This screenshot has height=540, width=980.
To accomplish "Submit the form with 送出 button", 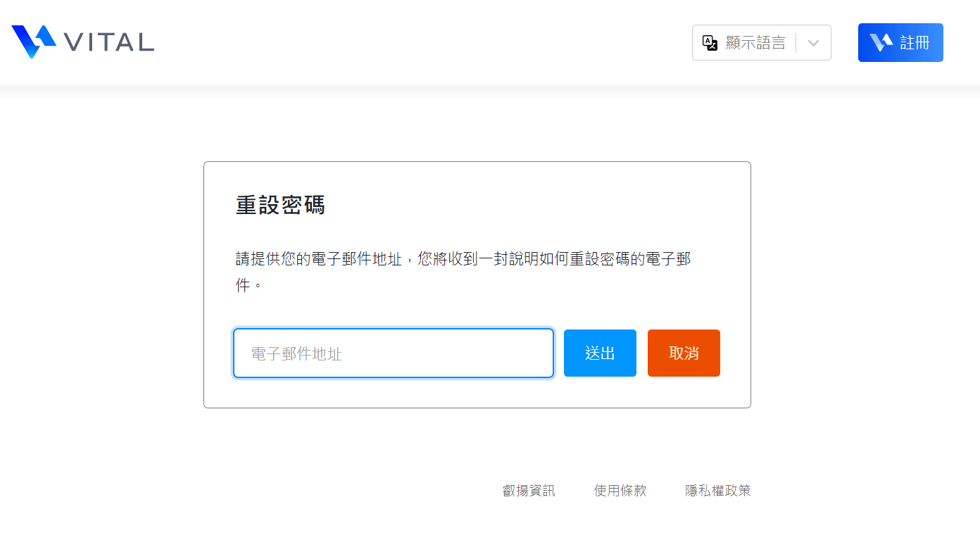I will (x=600, y=353).
